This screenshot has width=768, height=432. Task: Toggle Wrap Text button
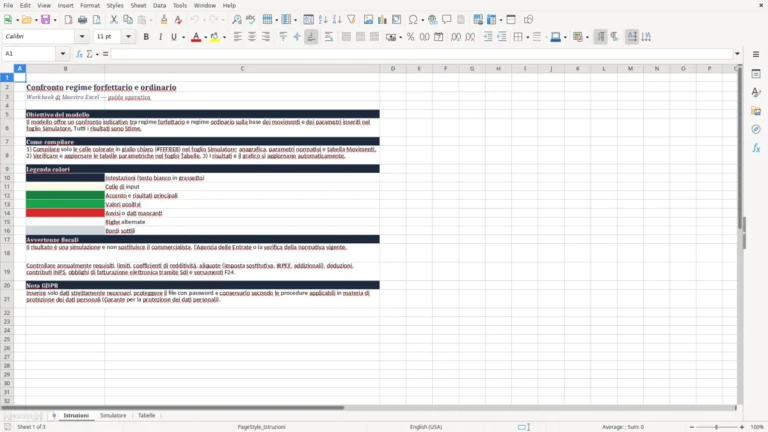(x=329, y=37)
